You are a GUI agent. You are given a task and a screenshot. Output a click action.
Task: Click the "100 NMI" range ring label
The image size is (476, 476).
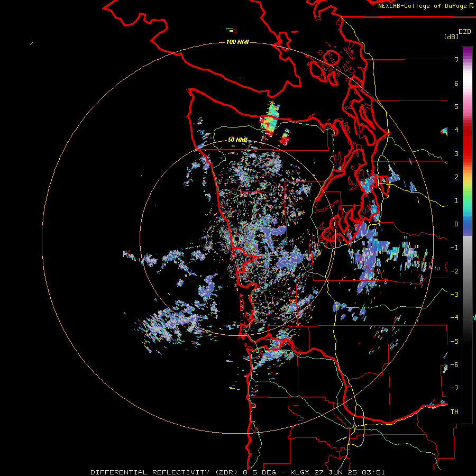click(x=237, y=42)
